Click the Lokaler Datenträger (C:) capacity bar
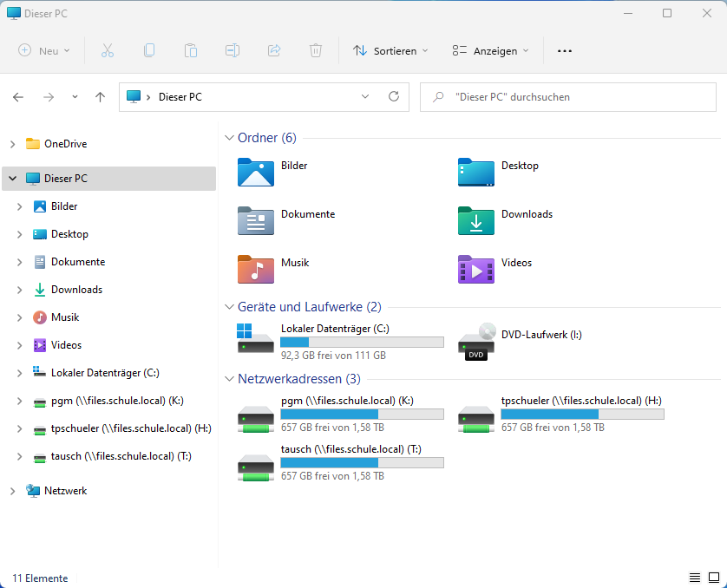Viewport: 727px width, 588px height. [x=362, y=342]
